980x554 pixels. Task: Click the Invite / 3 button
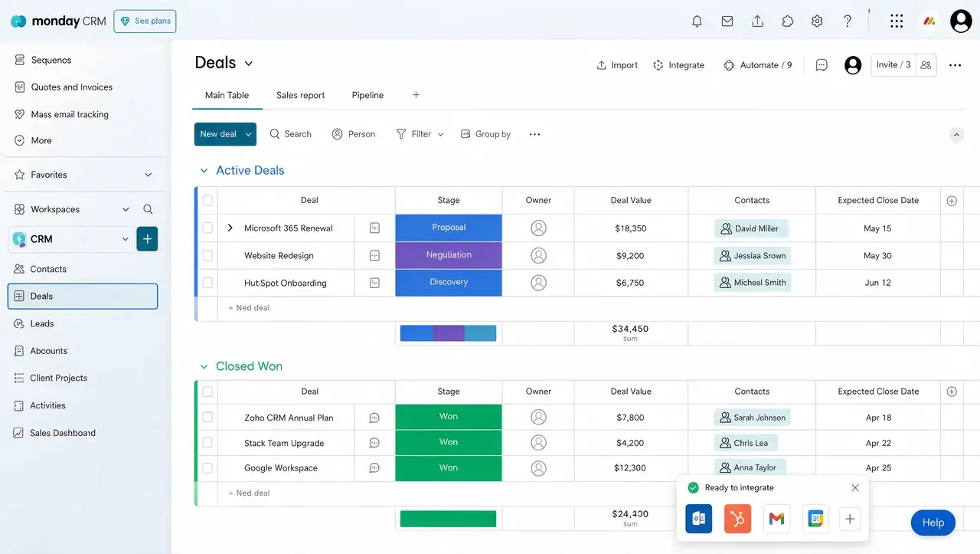(x=893, y=65)
